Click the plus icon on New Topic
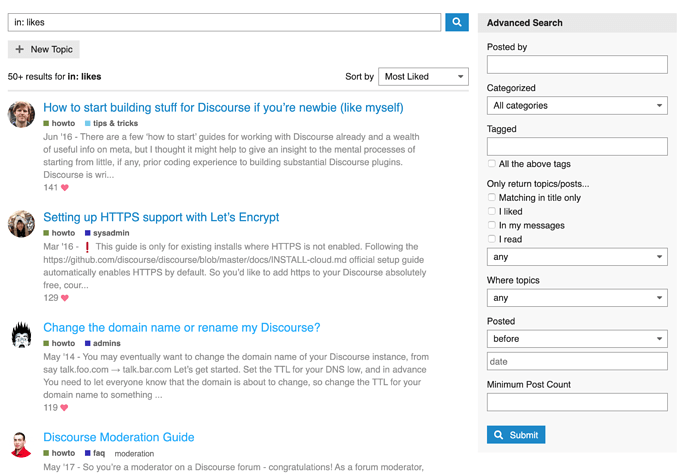Image resolution: width=690 pixels, height=474 pixels. [x=19, y=49]
